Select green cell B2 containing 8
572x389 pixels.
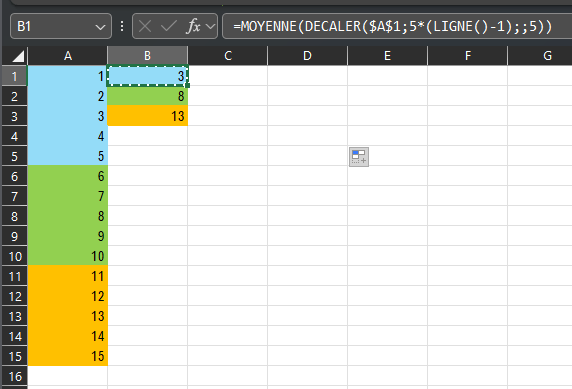[147, 96]
